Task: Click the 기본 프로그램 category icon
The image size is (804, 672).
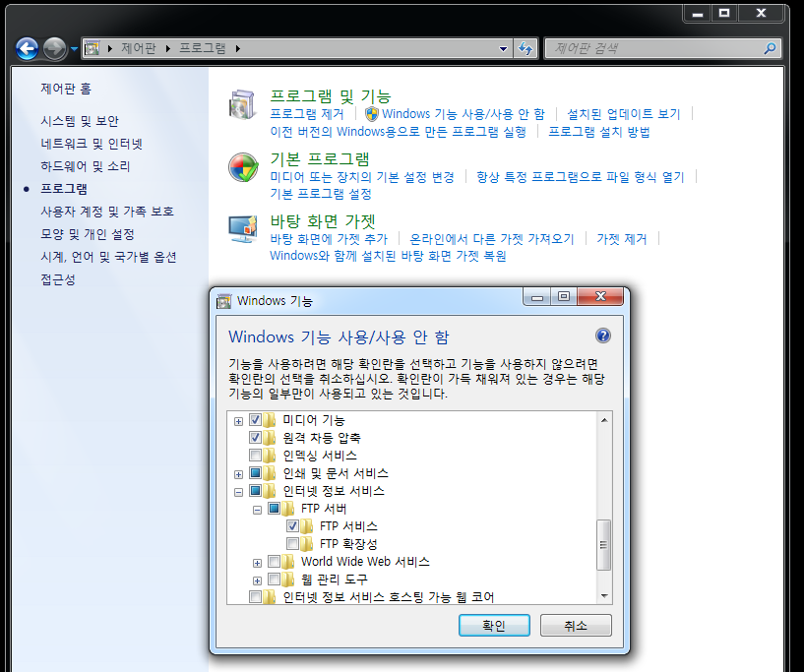Action: point(243,167)
